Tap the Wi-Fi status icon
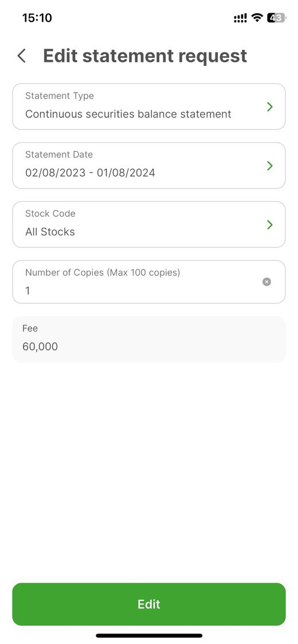The image size is (298, 644). point(257,18)
